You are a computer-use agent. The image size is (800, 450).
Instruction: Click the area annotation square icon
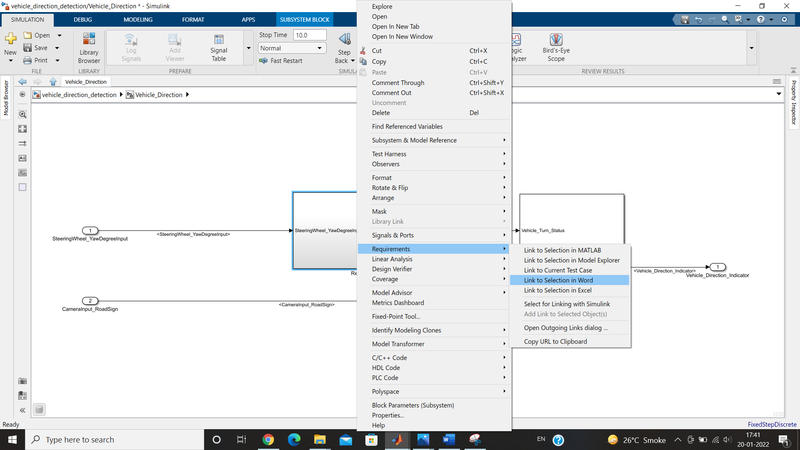(x=22, y=187)
